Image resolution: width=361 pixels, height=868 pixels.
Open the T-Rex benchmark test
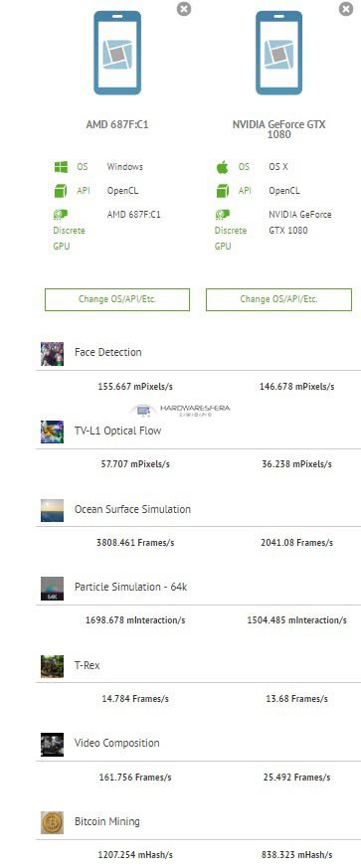click(x=88, y=665)
